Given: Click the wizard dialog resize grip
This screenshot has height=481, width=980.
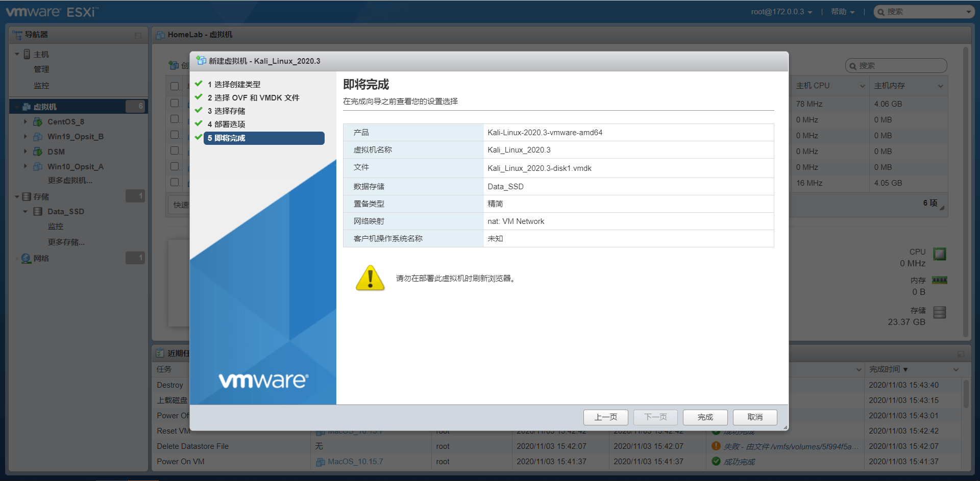Looking at the screenshot, I should [x=785, y=427].
